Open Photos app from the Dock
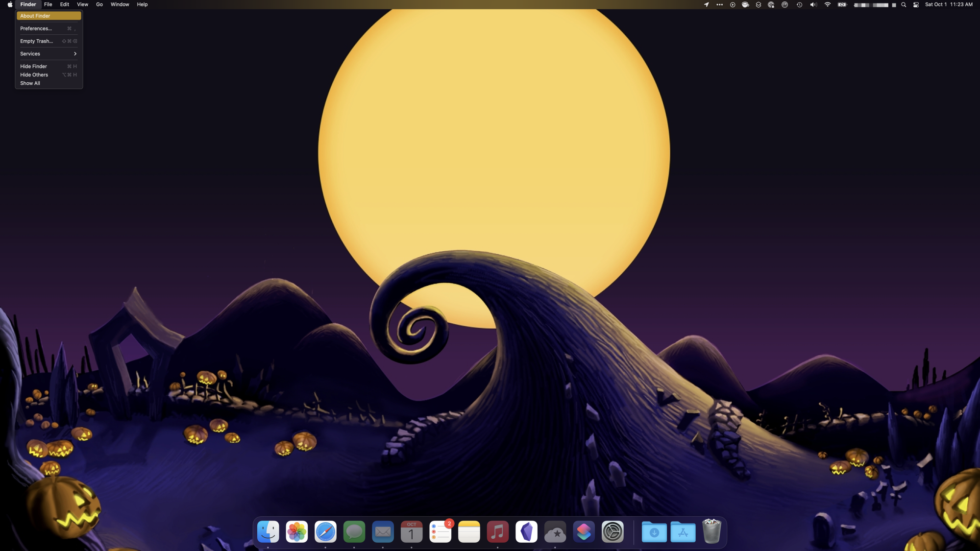The width and height of the screenshot is (980, 551). coord(297,532)
